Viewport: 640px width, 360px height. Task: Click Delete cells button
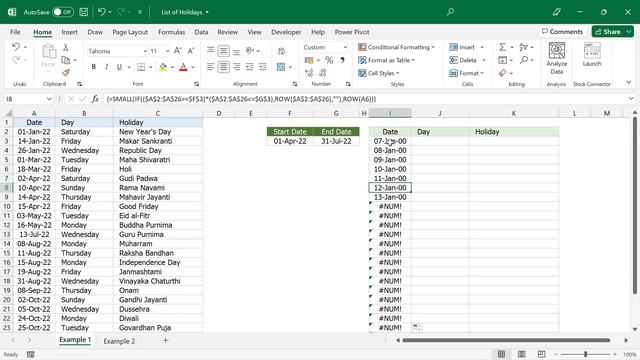(463, 60)
